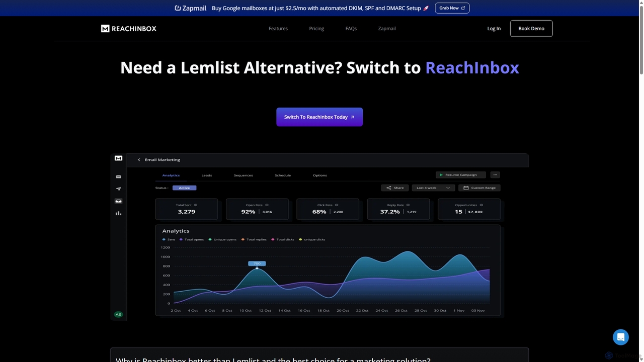Open the Schedule tab

coord(283,175)
